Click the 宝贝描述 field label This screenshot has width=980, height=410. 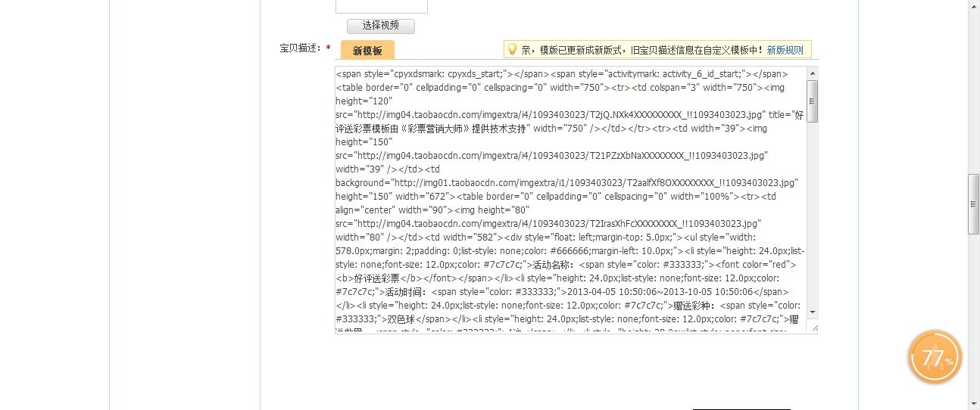(301, 48)
